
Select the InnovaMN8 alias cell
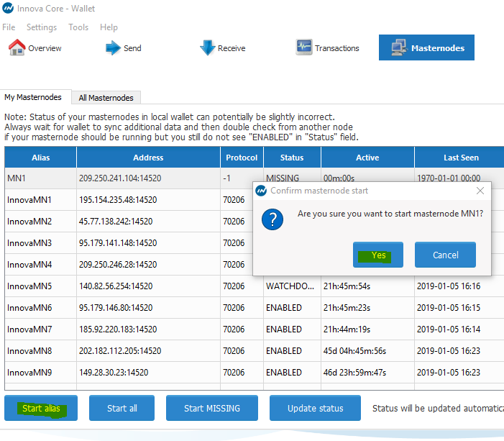coord(40,350)
